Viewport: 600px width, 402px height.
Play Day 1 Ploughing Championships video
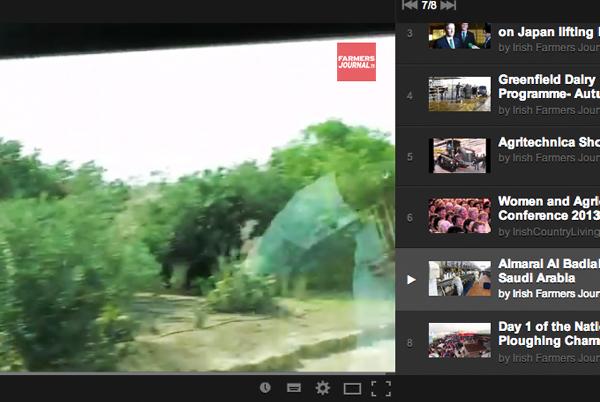[548, 334]
